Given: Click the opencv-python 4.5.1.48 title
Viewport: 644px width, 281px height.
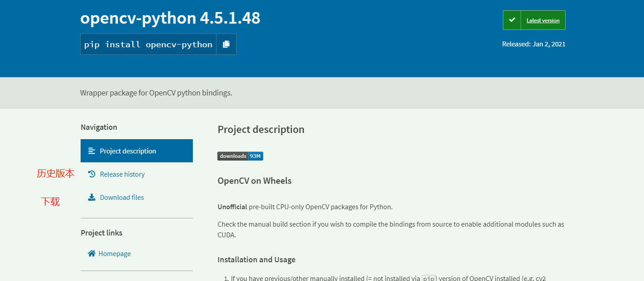Looking at the screenshot, I should coord(170,18).
